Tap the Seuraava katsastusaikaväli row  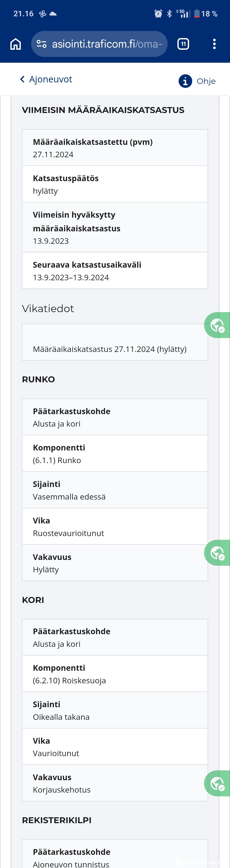[115, 271]
